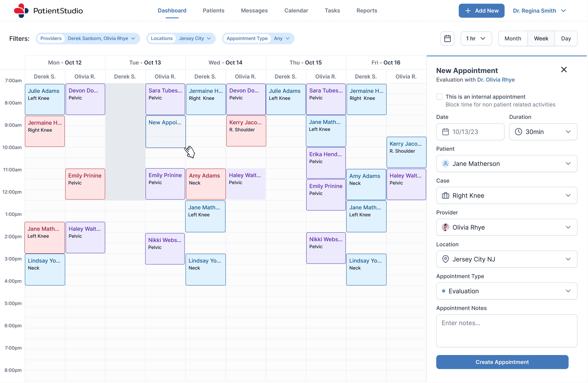Check the internal appointment checkbox
This screenshot has width=588, height=383.
point(439,97)
